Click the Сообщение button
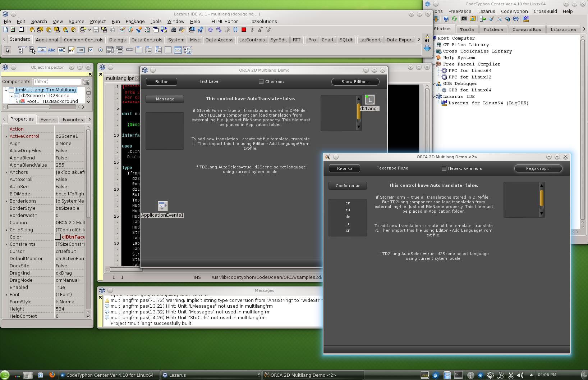Image resolution: width=588 pixels, height=380 pixels. pos(348,186)
